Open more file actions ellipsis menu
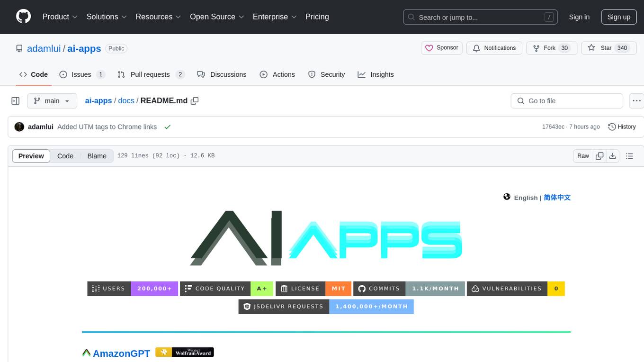This screenshot has width=644, height=362. (x=636, y=101)
